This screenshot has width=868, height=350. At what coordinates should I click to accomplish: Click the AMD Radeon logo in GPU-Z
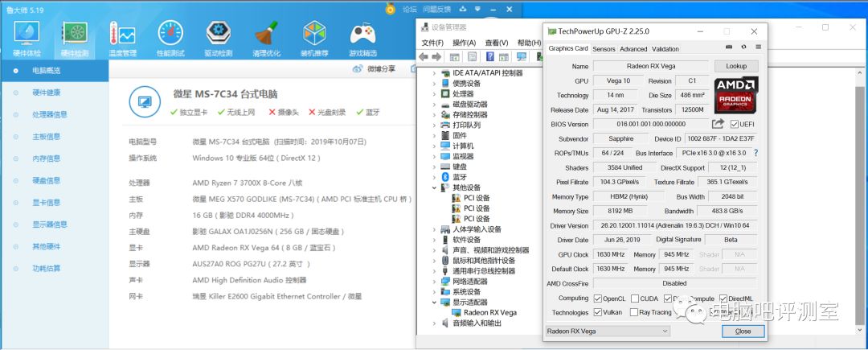tap(735, 95)
